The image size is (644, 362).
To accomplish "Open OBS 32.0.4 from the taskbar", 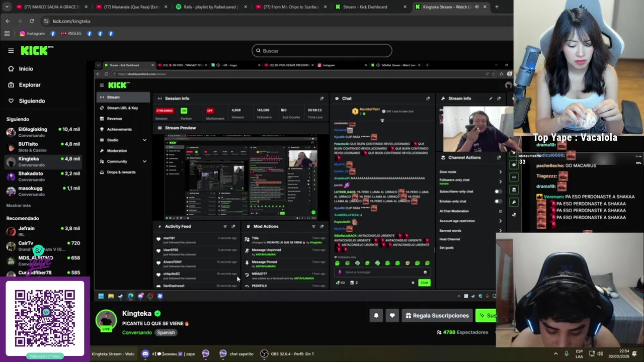I will pos(288,354).
